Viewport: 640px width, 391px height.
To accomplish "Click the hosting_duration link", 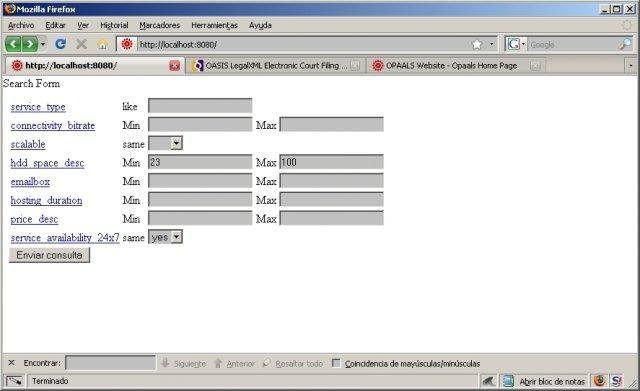I will 47,201.
